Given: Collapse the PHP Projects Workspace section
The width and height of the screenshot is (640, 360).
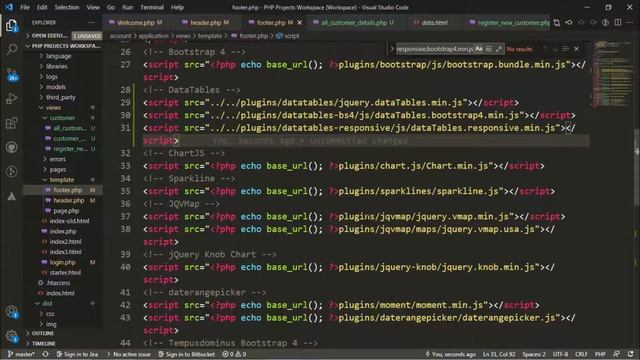Looking at the screenshot, I should (x=63, y=46).
